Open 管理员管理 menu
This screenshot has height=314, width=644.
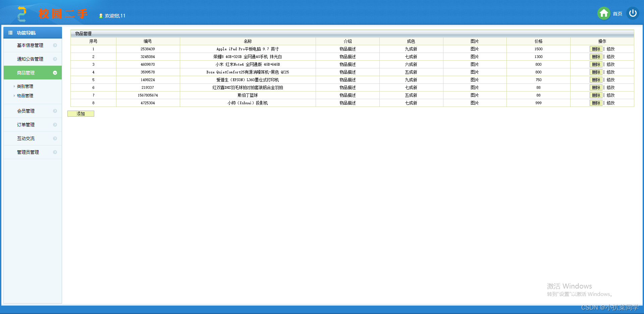pos(33,152)
